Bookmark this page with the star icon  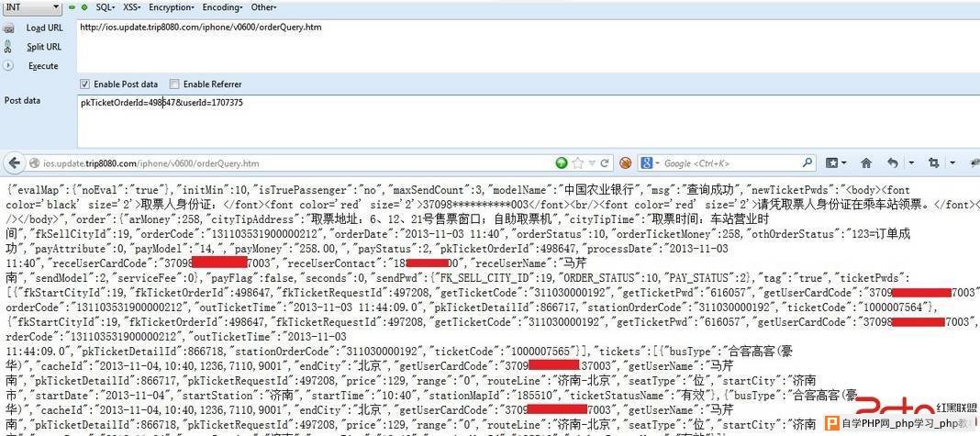point(579,162)
